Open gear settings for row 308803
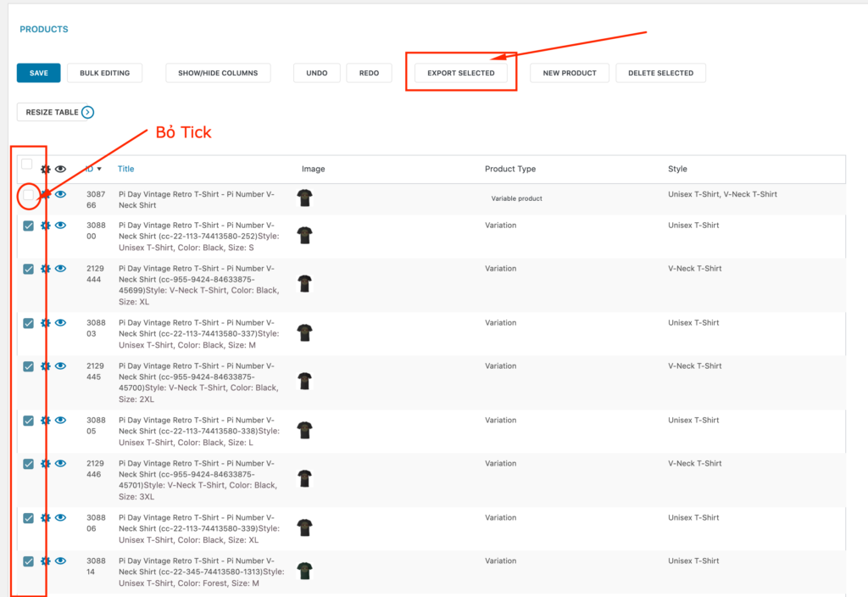Image resolution: width=868 pixels, height=597 pixels. click(46, 323)
